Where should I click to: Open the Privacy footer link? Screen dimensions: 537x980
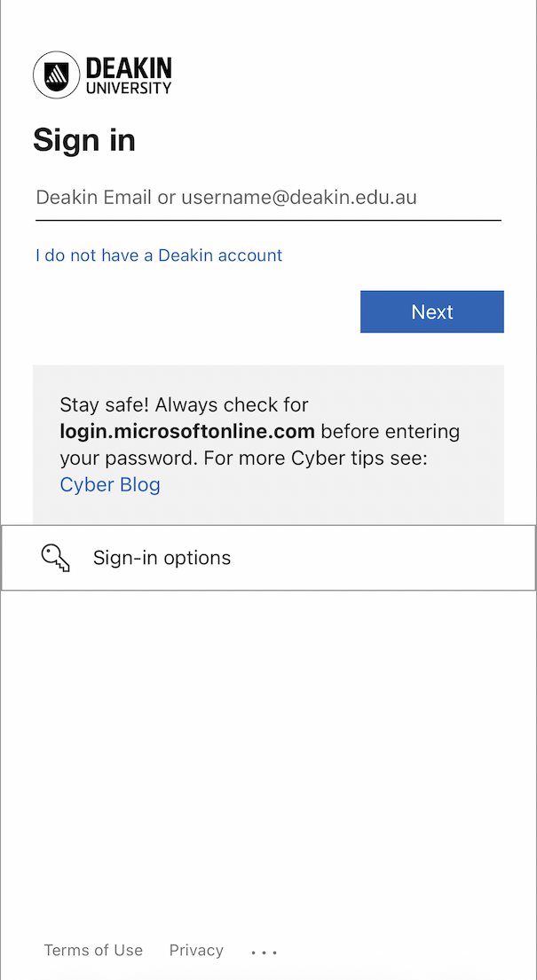196,951
